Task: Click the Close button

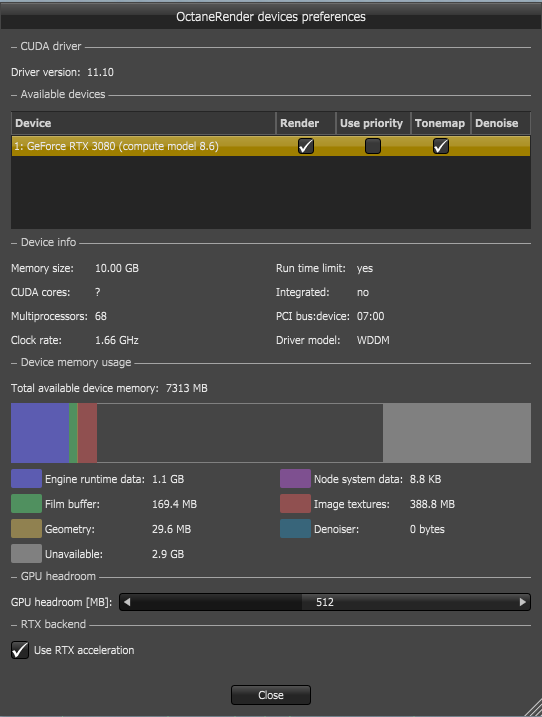Action: coord(271,695)
